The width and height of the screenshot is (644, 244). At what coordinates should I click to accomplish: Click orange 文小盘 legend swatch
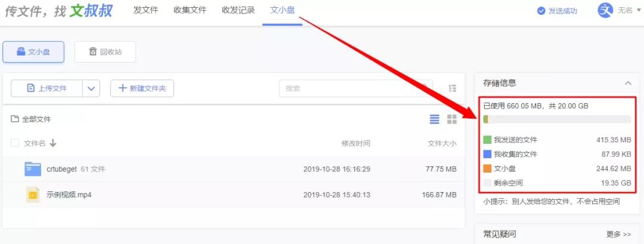pos(487,168)
